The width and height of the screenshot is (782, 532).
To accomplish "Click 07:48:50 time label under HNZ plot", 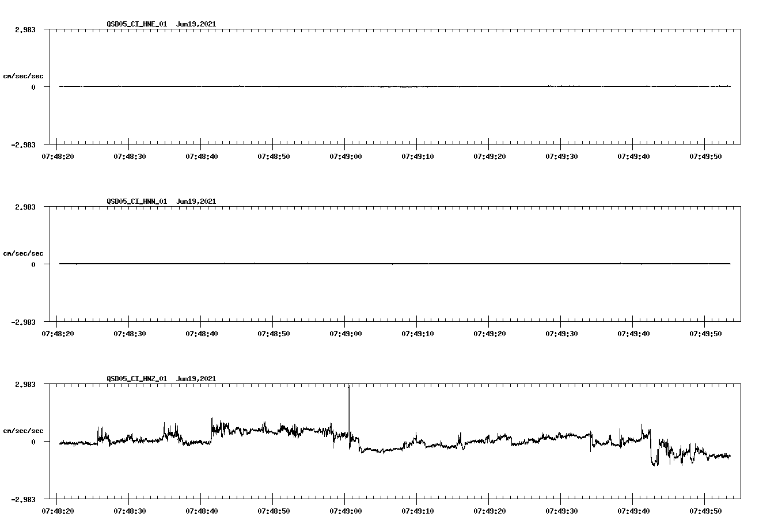I will pos(274,511).
